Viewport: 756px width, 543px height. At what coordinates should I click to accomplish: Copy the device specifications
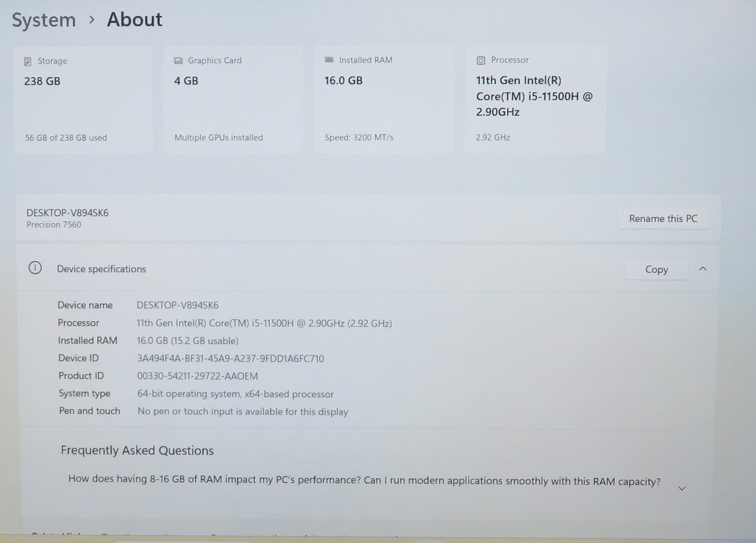(x=656, y=269)
